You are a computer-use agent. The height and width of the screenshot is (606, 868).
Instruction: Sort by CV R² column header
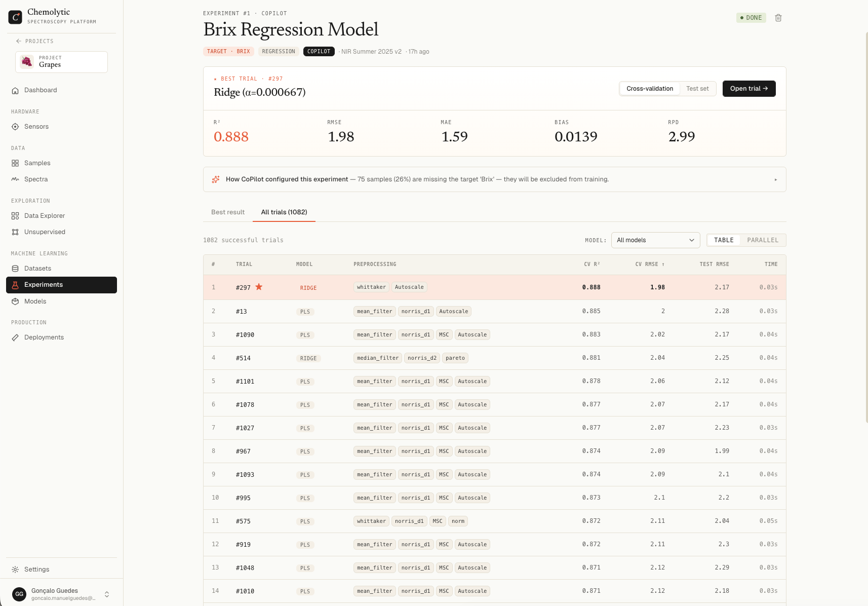pyautogui.click(x=592, y=264)
